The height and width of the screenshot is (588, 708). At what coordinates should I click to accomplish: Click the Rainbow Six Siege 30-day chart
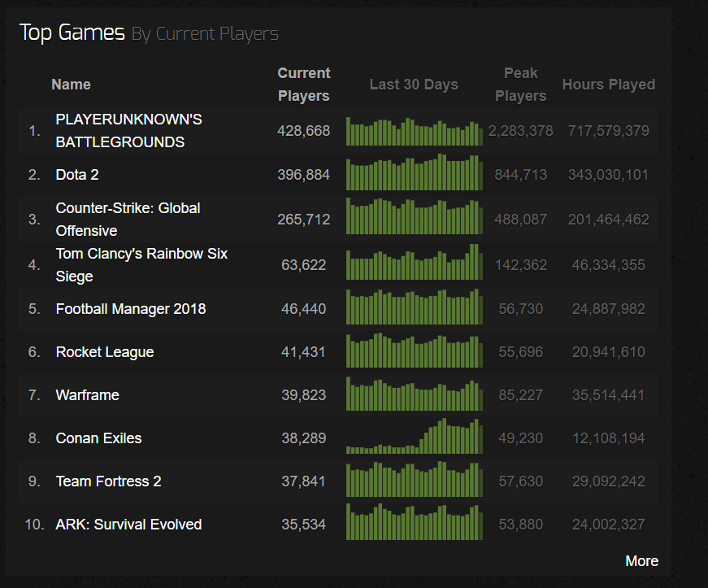point(415,262)
